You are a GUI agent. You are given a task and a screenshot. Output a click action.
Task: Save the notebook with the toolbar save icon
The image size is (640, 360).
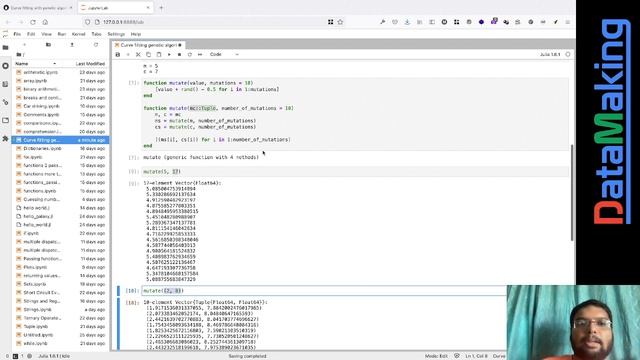click(118, 54)
